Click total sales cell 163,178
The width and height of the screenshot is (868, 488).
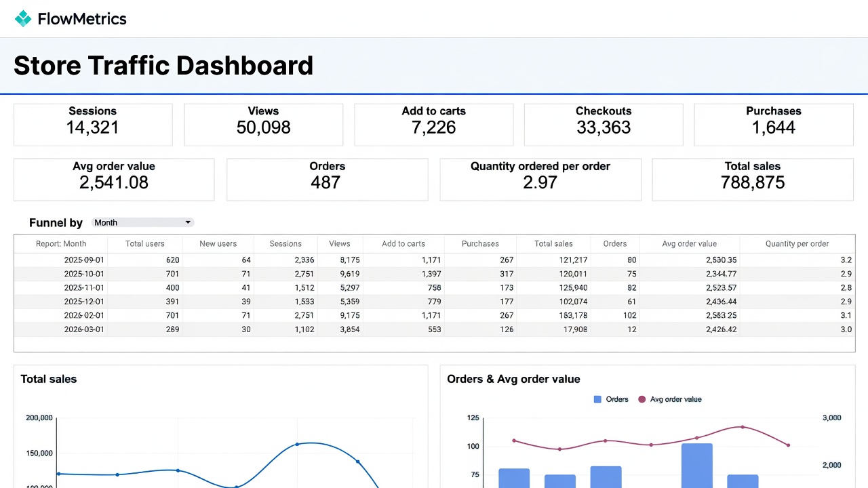tap(573, 315)
